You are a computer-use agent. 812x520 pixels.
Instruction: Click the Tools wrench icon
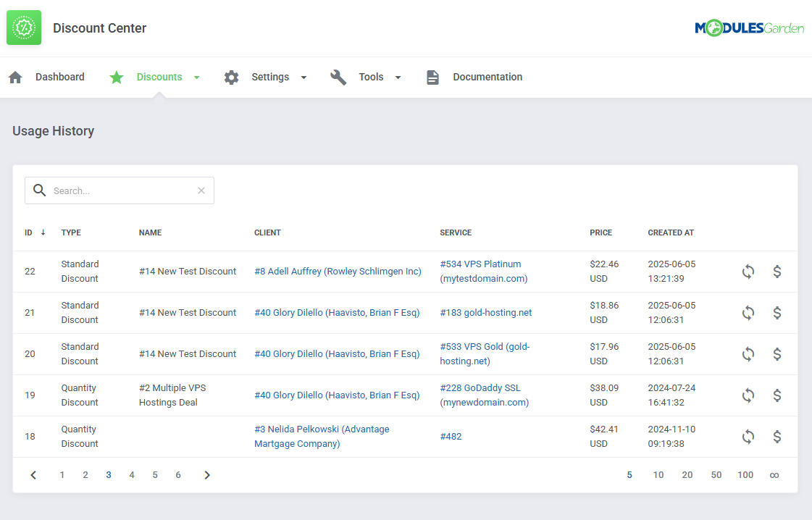[338, 77]
